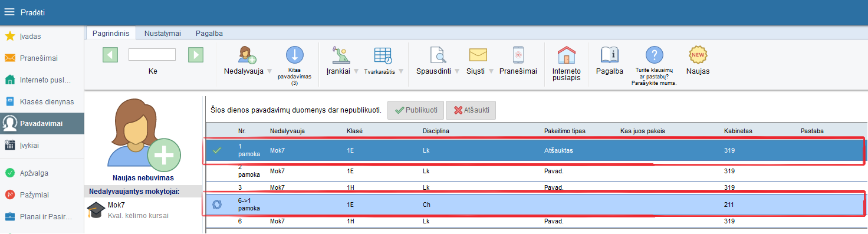Click the Naujas NEW badge icon
This screenshot has width=868, height=234.
pos(698,55)
